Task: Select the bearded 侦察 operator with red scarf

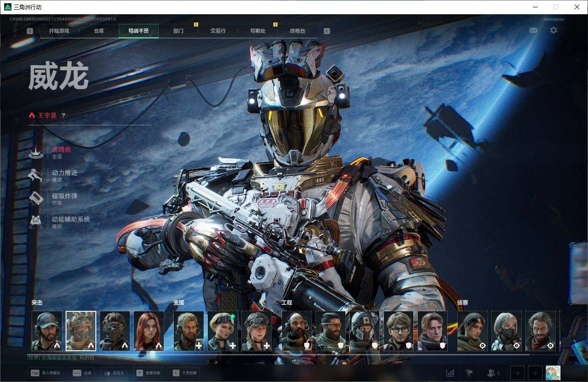Action: [x=540, y=331]
